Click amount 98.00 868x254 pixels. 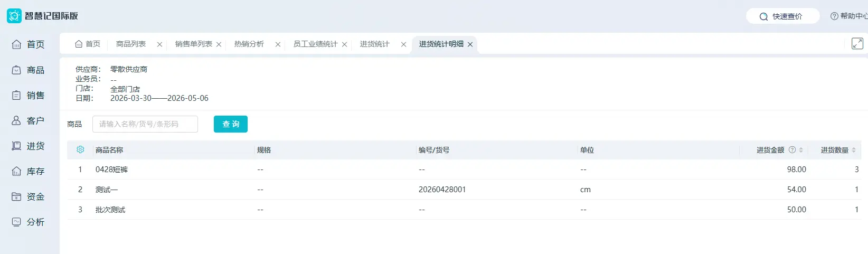point(797,170)
